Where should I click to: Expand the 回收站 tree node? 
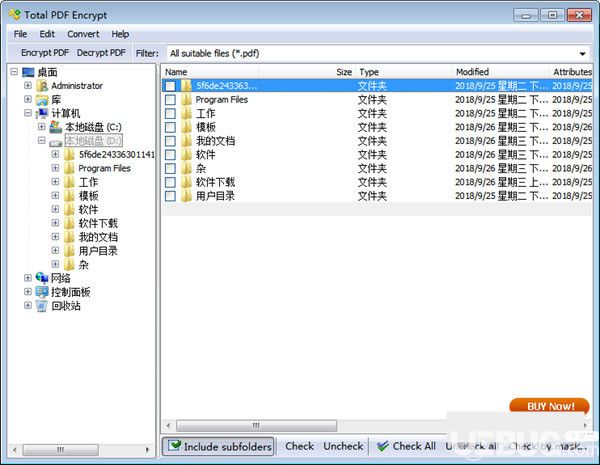28,305
